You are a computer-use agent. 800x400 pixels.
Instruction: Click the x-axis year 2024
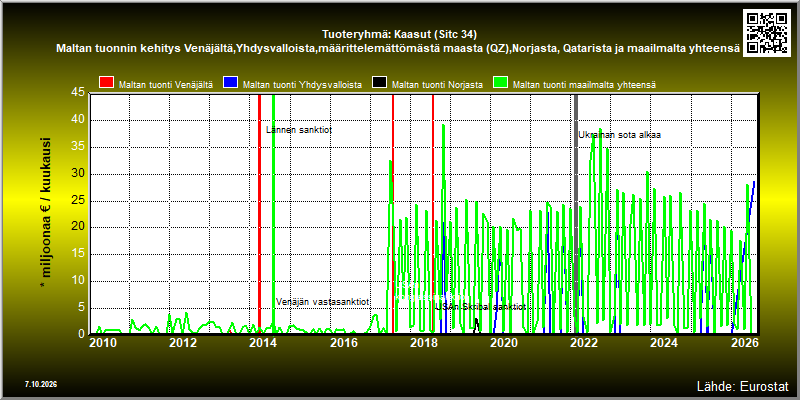click(664, 343)
